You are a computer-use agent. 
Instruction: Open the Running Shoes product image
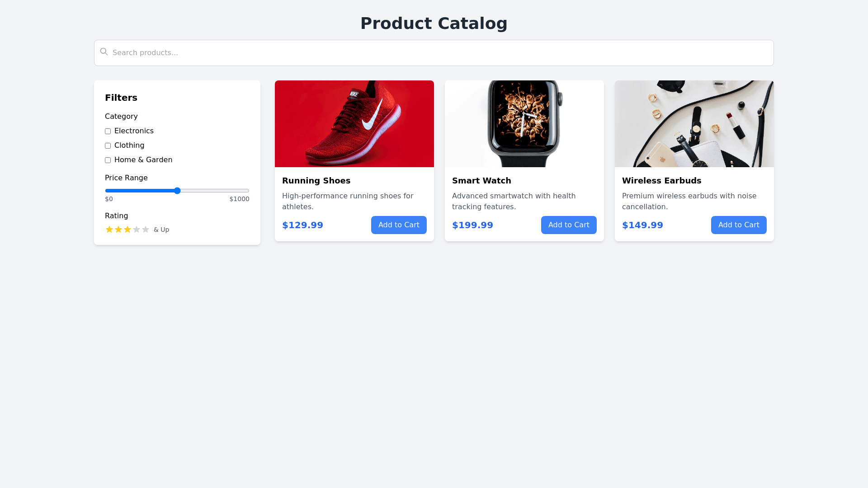click(354, 124)
